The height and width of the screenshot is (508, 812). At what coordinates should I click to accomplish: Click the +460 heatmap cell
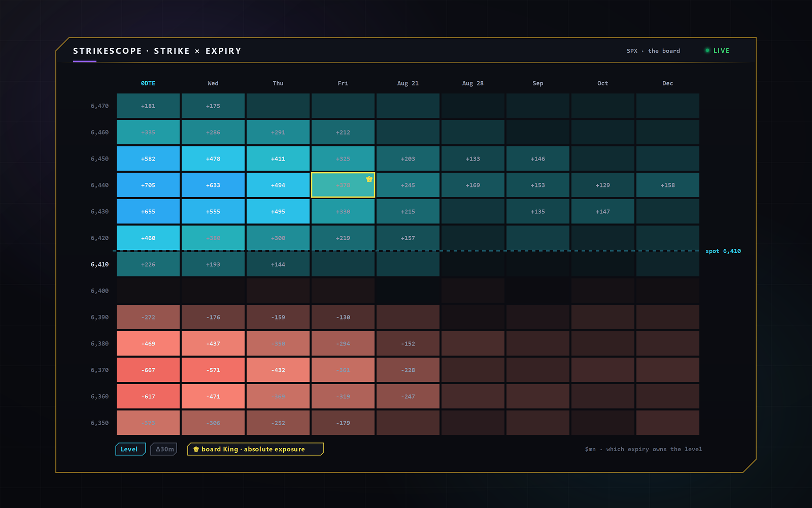tap(148, 238)
